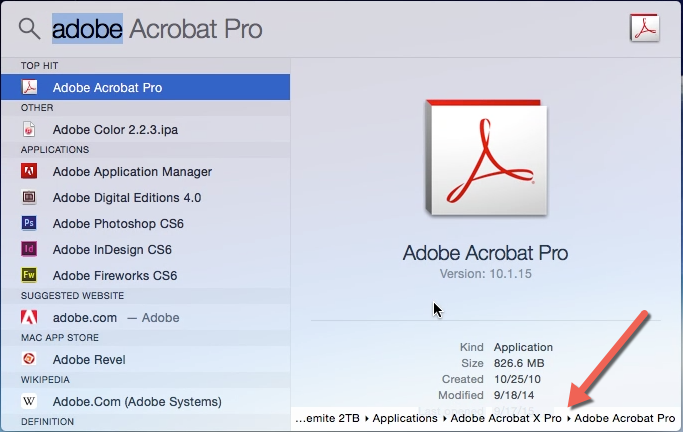Click the Adobe Acrobat Pro result icon
Screen dimensions: 683x432
tap(29, 87)
